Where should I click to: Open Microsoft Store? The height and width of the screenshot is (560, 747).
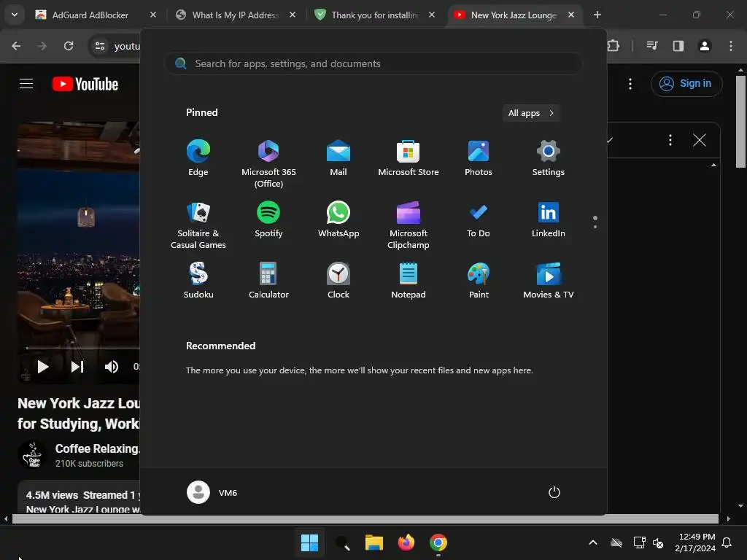(409, 158)
